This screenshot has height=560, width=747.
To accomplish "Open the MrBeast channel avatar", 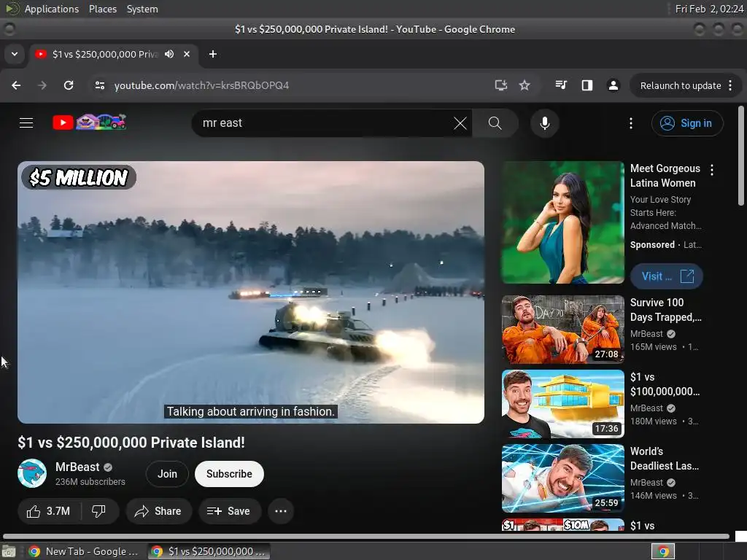I will (x=32, y=473).
